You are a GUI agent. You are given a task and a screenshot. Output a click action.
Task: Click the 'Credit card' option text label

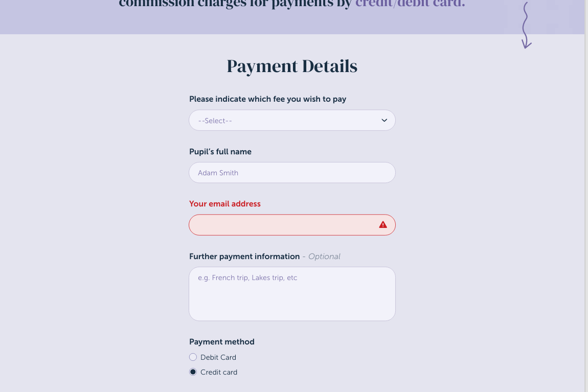pos(219,372)
